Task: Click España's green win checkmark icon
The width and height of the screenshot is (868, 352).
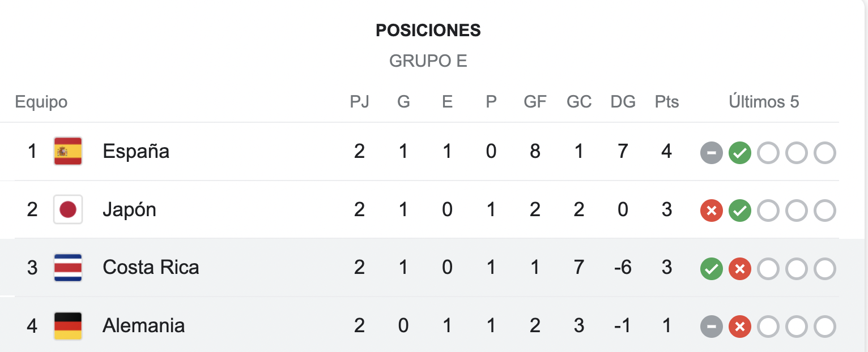Action: pos(739,153)
